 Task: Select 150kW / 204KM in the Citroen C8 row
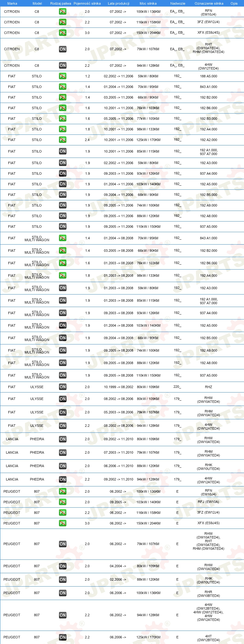[x=148, y=33]
